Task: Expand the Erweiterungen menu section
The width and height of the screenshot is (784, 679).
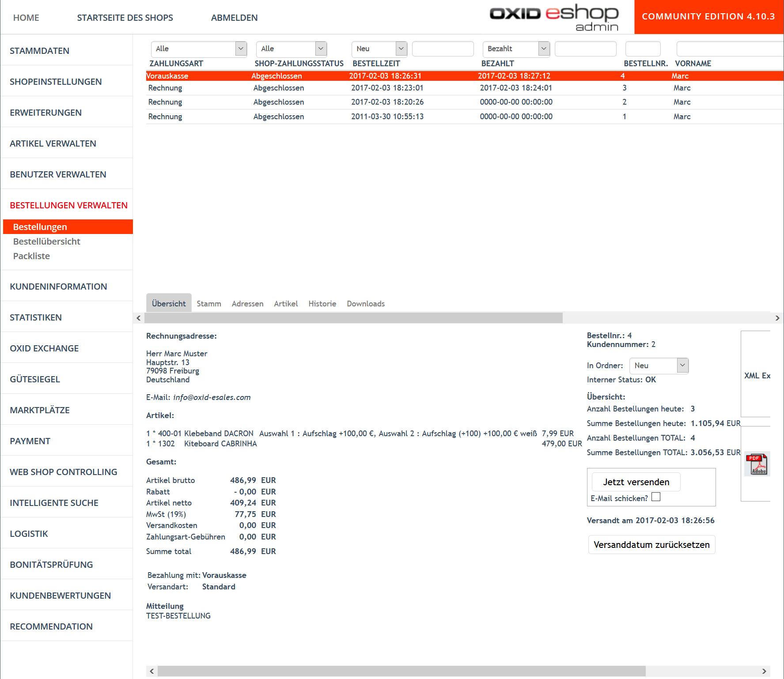Action: (45, 113)
